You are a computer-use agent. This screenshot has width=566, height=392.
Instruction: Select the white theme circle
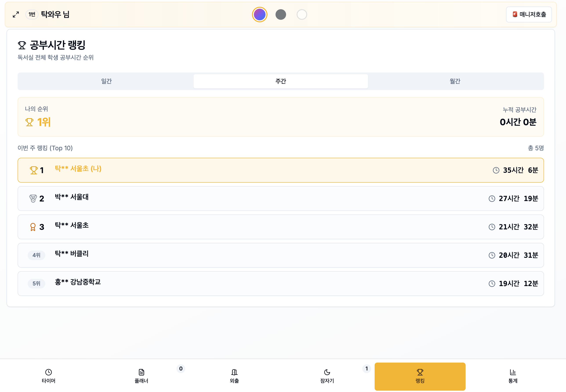[302, 15]
